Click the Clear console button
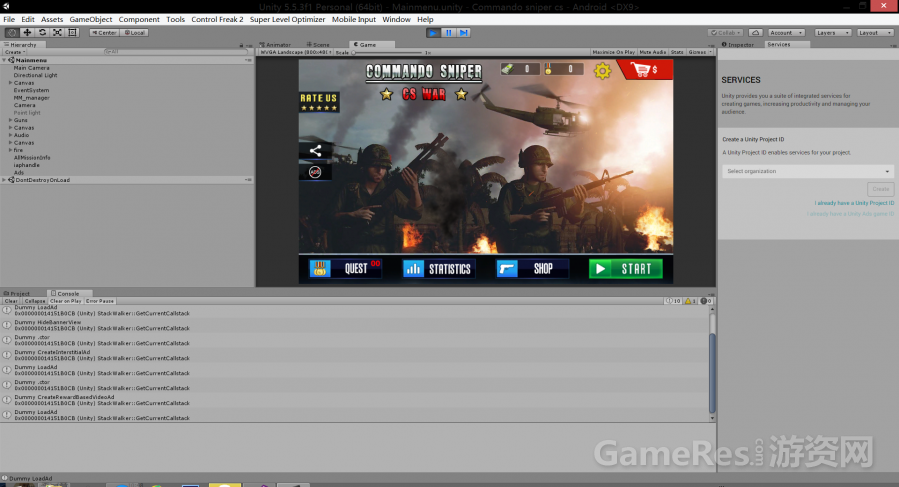Screen dimensions: 899x487 click(x=11, y=301)
